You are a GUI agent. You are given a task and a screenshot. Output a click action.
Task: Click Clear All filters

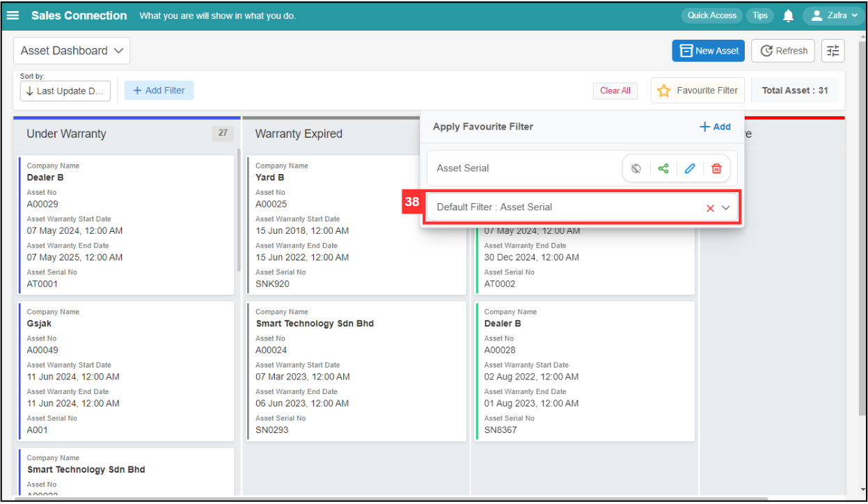pyautogui.click(x=615, y=90)
